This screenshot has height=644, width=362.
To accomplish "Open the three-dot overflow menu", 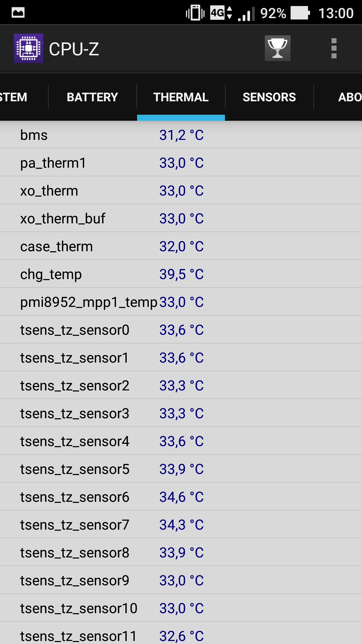I will [334, 48].
